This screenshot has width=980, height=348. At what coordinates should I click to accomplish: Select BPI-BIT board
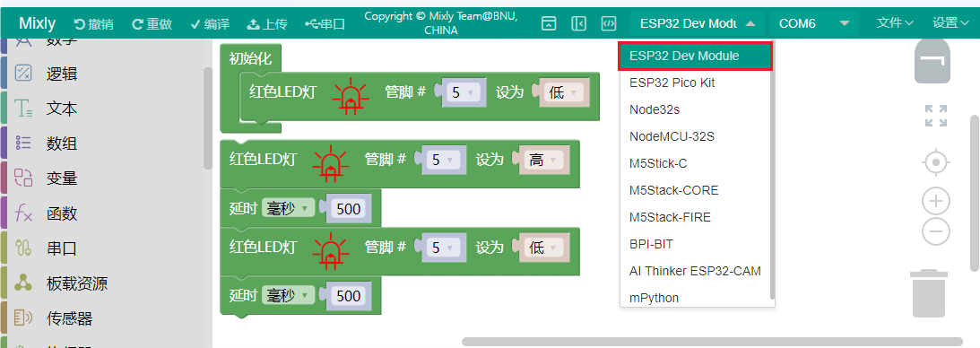pos(696,244)
